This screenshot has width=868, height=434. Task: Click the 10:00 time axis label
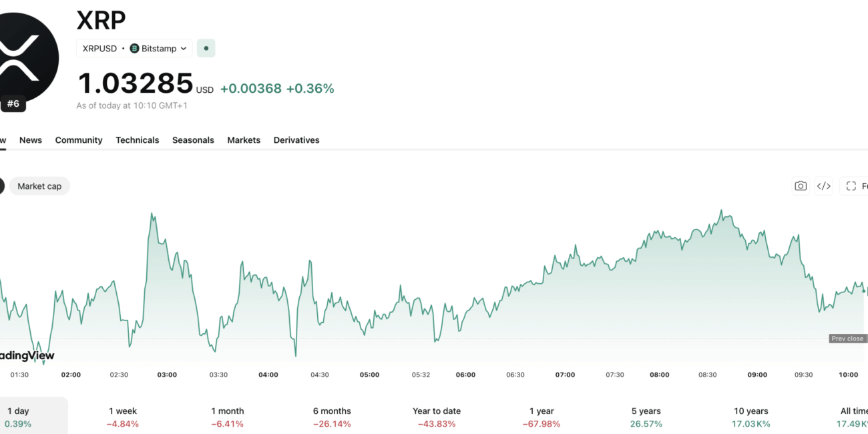click(x=849, y=375)
